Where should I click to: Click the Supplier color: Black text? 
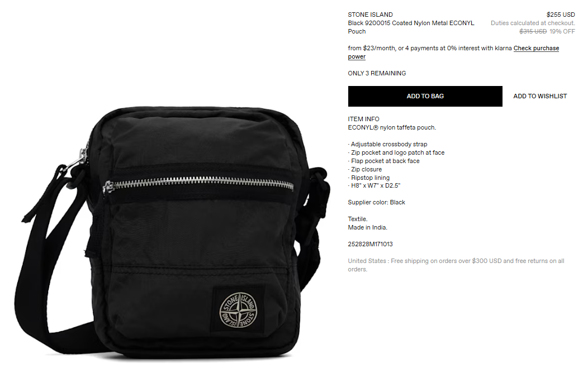(376, 202)
